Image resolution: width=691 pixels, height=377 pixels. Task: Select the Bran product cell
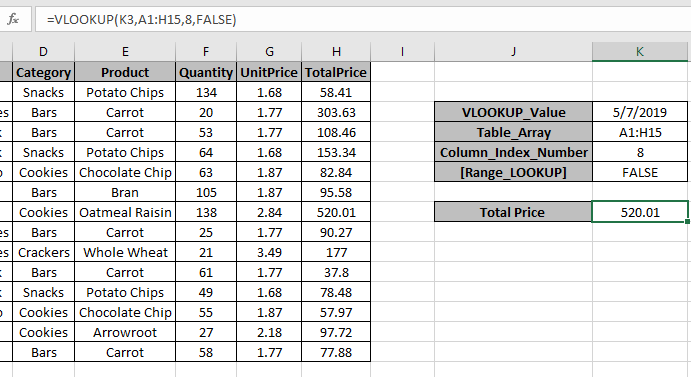coord(125,193)
